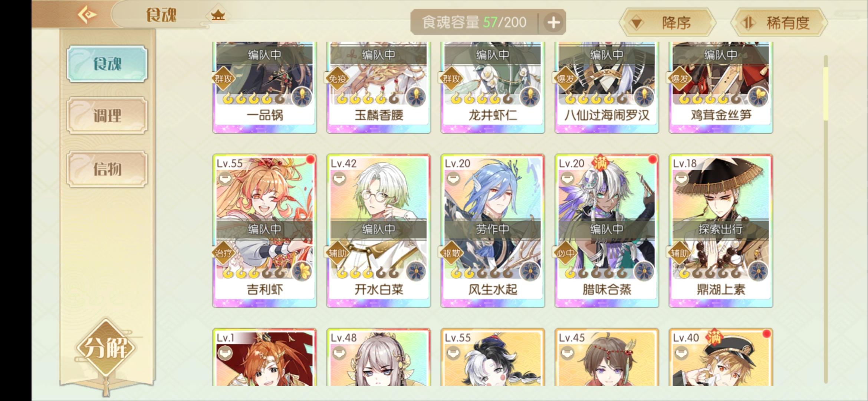Screen dimensions: 868x401
Task: Tap the 满 badge on 腊味合蒸
Action: click(600, 163)
